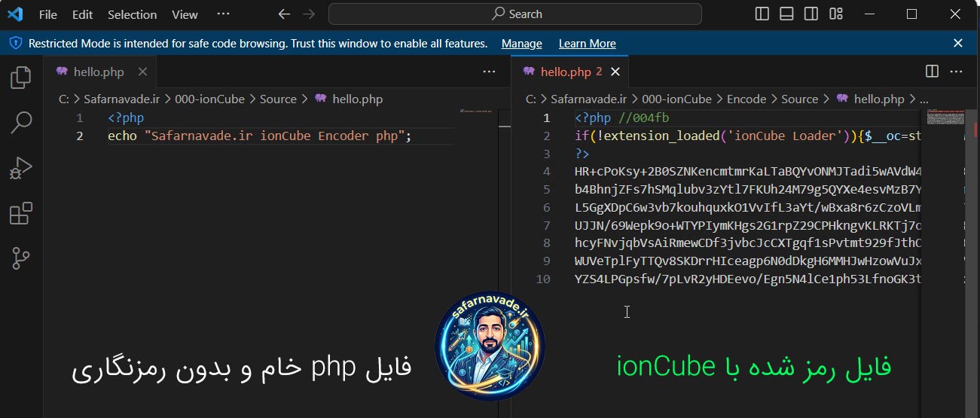980x418 pixels.
Task: Click the echo line in left editor
Action: (261, 136)
